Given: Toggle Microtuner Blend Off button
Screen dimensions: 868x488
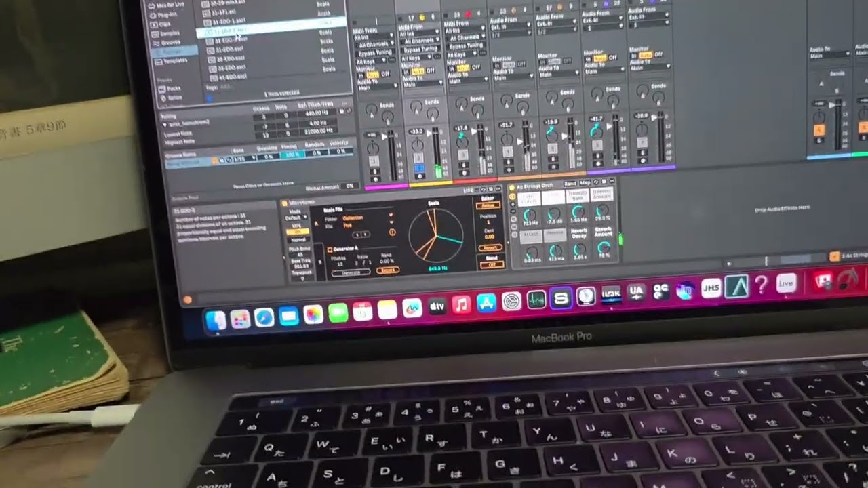Looking at the screenshot, I should 491,264.
